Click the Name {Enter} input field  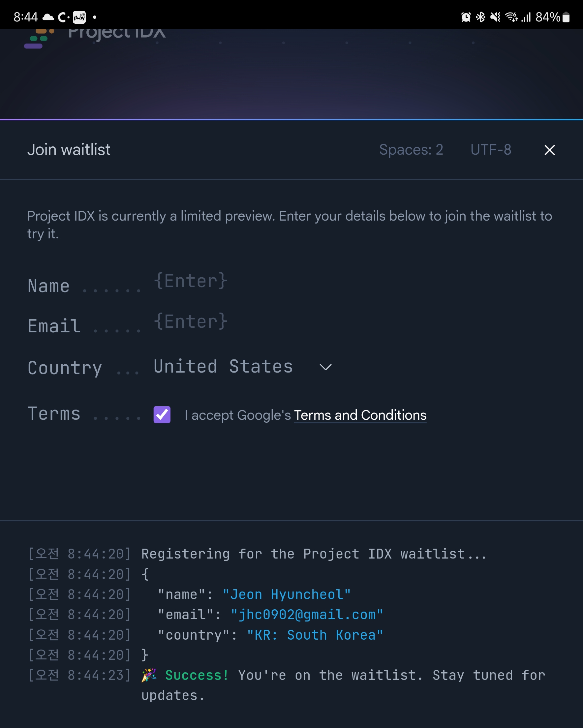tap(191, 281)
